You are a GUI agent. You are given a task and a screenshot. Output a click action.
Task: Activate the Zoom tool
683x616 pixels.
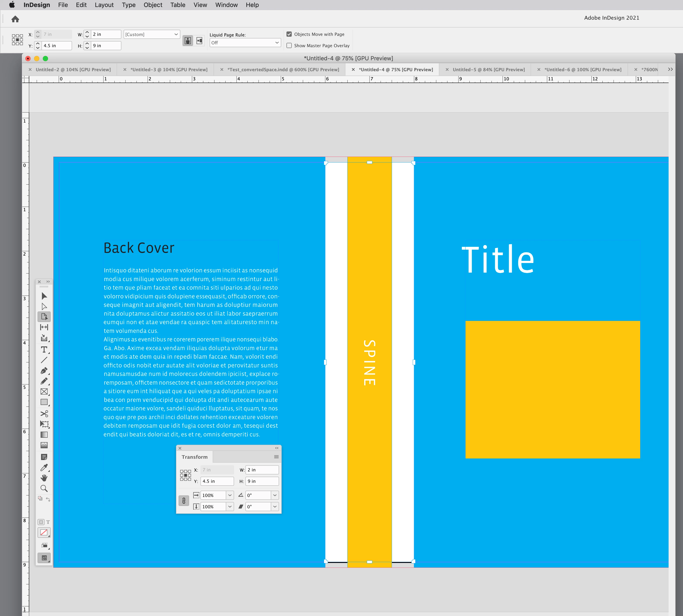pyautogui.click(x=44, y=488)
